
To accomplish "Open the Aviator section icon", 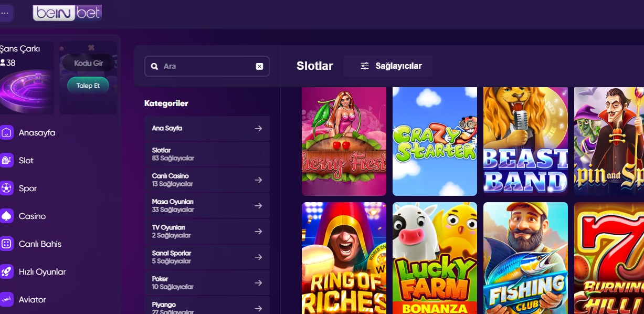I will coord(6,299).
